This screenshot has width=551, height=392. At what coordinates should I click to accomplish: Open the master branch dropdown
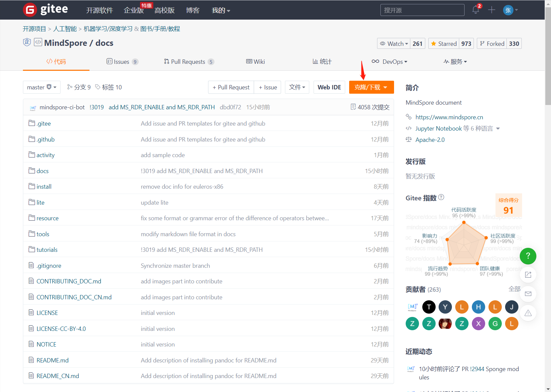pyautogui.click(x=42, y=87)
